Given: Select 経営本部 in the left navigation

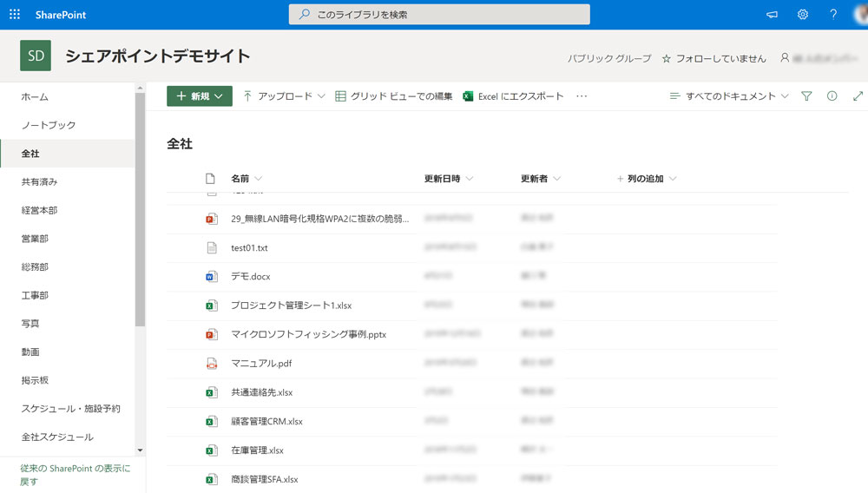Looking at the screenshot, I should [39, 210].
